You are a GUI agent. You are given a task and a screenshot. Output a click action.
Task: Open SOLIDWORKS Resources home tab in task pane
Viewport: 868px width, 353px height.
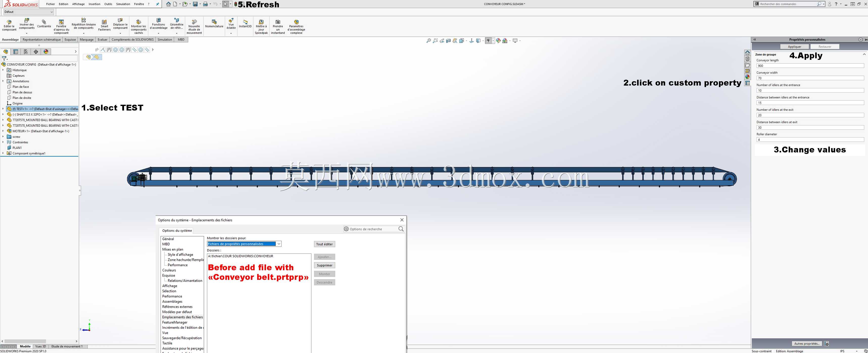pos(747,53)
